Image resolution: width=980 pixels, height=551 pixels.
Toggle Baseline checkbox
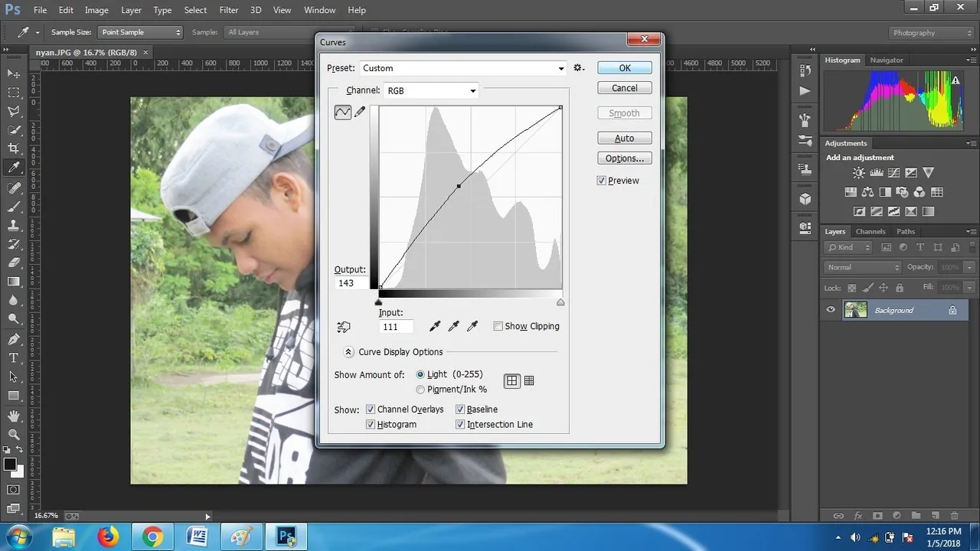pyautogui.click(x=460, y=409)
